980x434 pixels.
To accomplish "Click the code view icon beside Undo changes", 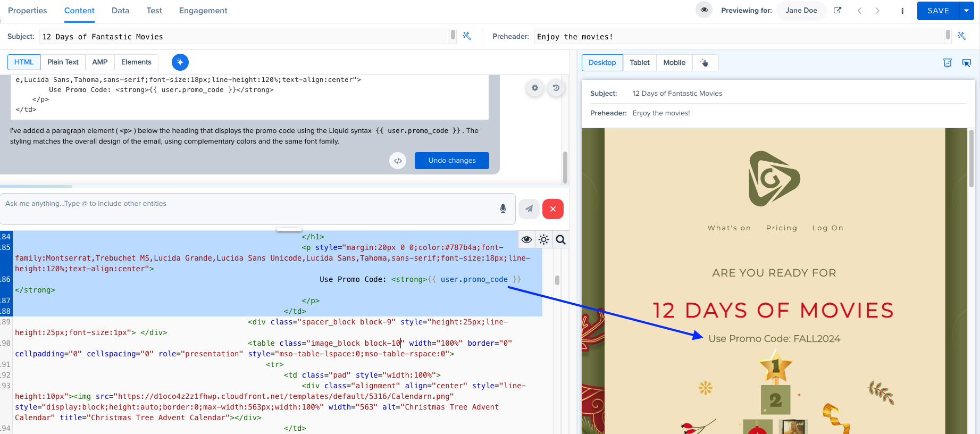I will [x=398, y=161].
